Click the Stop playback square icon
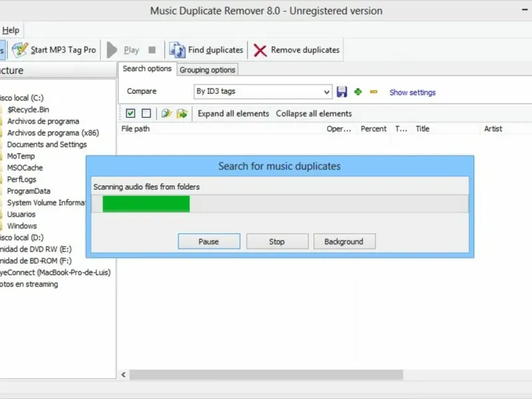Screen dimensions: 532x399 (152, 51)
